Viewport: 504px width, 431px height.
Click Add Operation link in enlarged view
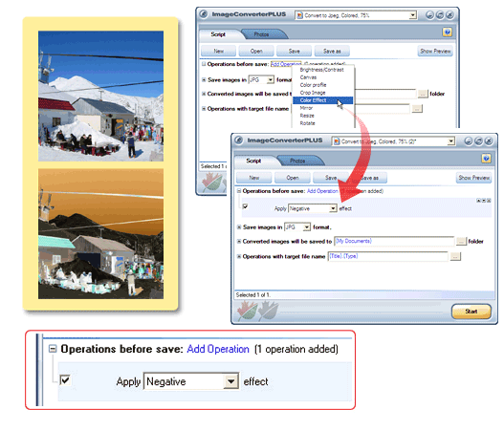[x=218, y=349]
